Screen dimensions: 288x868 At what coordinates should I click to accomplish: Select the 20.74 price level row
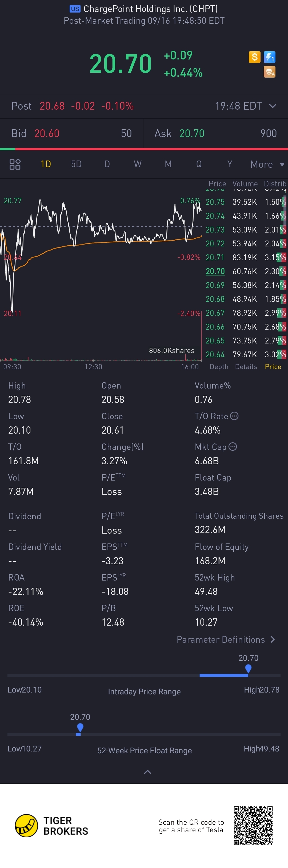pyautogui.click(x=246, y=216)
